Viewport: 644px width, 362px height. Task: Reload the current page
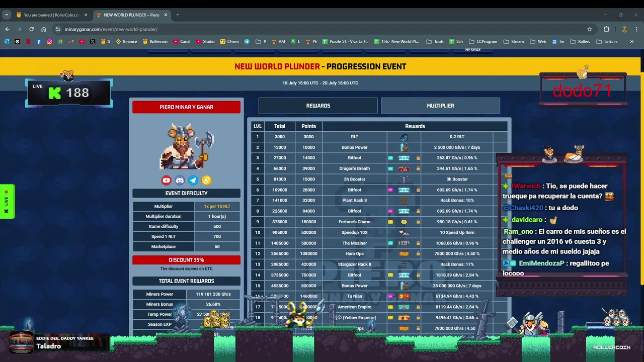[31, 29]
